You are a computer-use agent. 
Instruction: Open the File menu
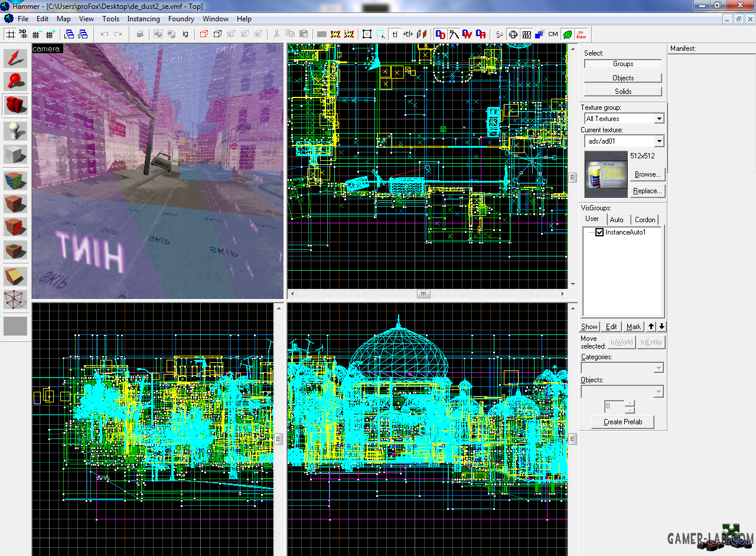point(23,19)
